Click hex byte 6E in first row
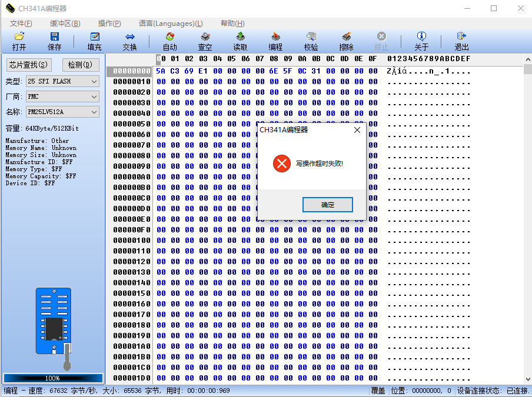532x397 pixels. [274, 71]
